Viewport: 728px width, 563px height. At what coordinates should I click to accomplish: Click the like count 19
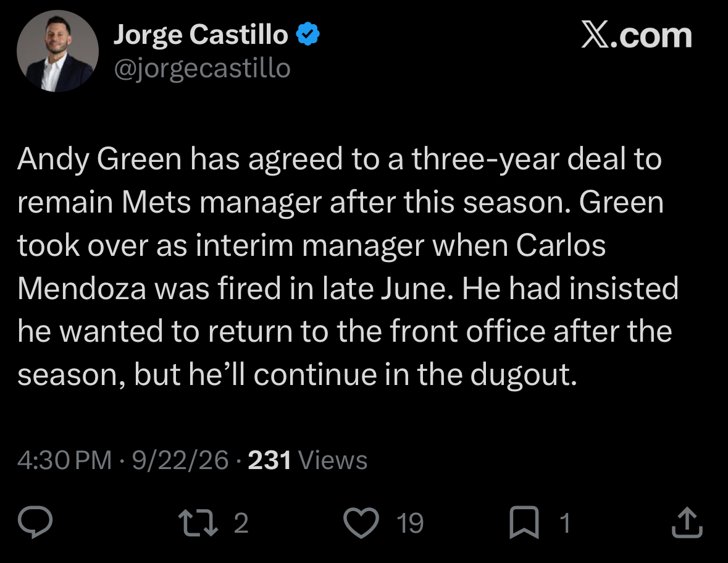(x=410, y=523)
